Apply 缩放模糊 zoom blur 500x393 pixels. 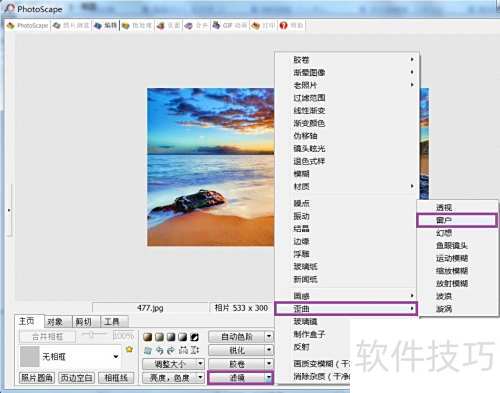point(457,271)
